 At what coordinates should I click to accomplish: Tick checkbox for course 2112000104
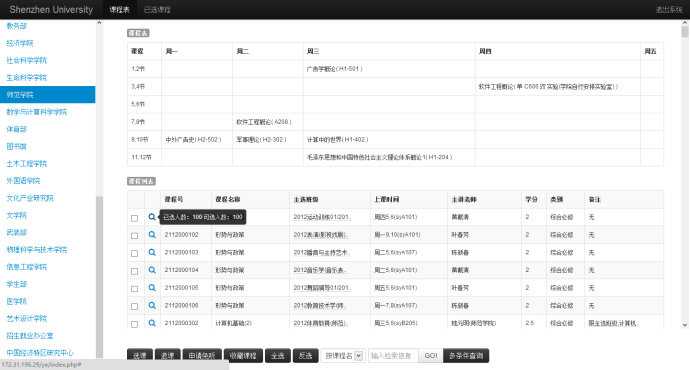134,271
